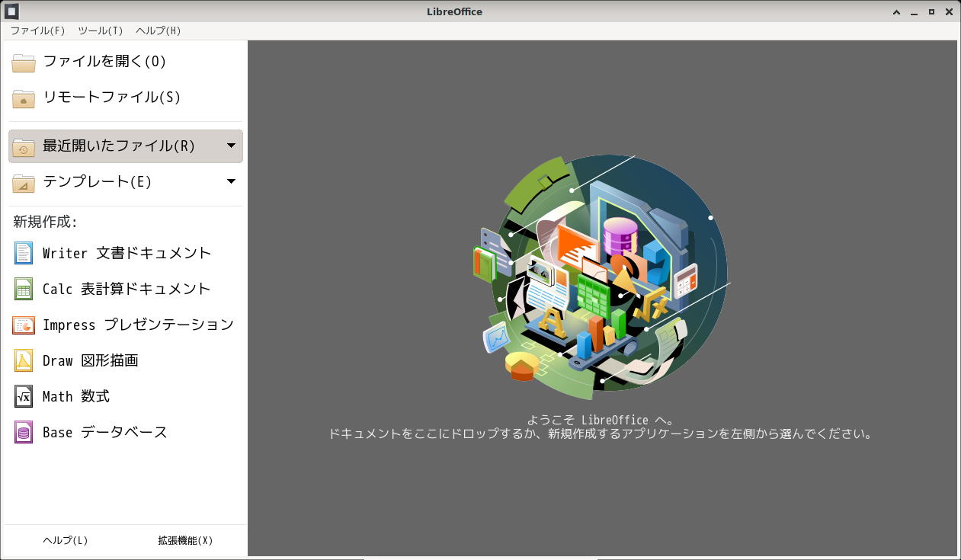
Task: Create a new Writer 文書ドキュメント
Action: pyautogui.click(x=126, y=253)
